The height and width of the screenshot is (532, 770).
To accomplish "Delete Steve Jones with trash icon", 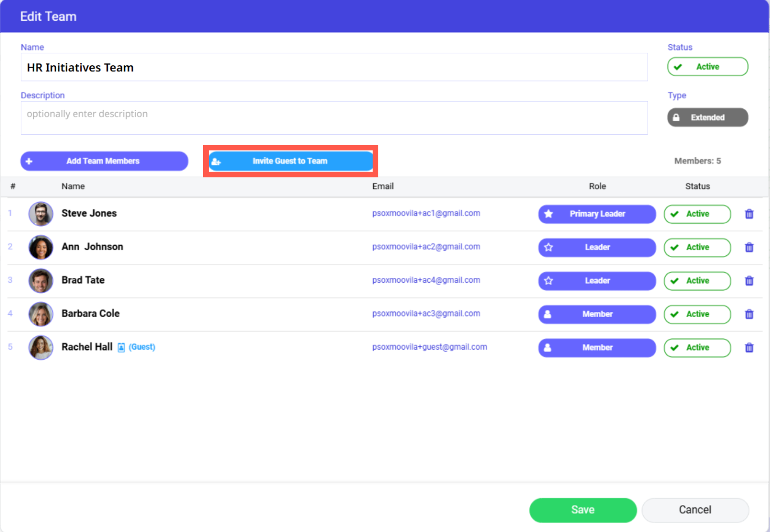I will tap(749, 214).
